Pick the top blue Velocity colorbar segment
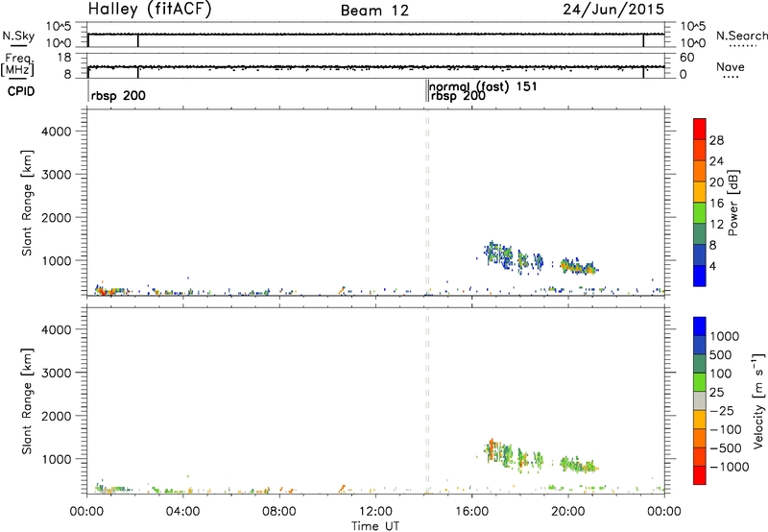This screenshot has width=768, height=532. tap(700, 326)
